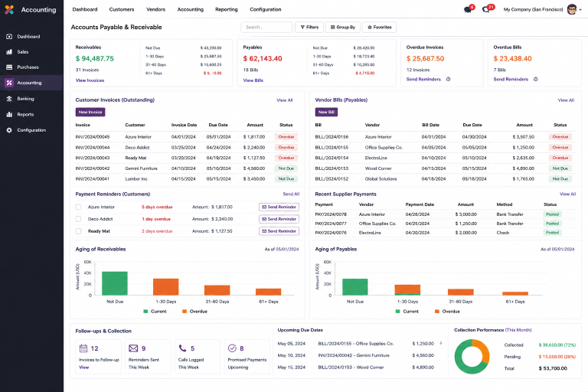
Task: Click the clock icon beside Overdue Bills reminders
Action: [535, 79]
